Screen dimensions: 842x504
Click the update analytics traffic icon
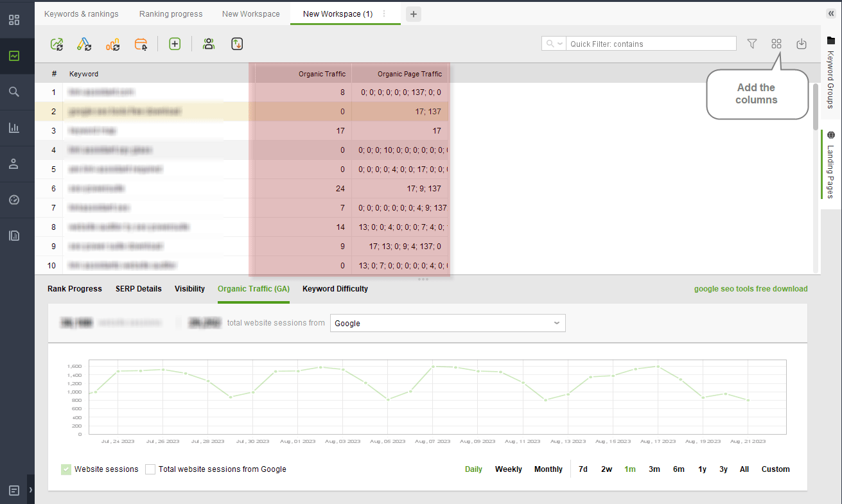pos(113,44)
